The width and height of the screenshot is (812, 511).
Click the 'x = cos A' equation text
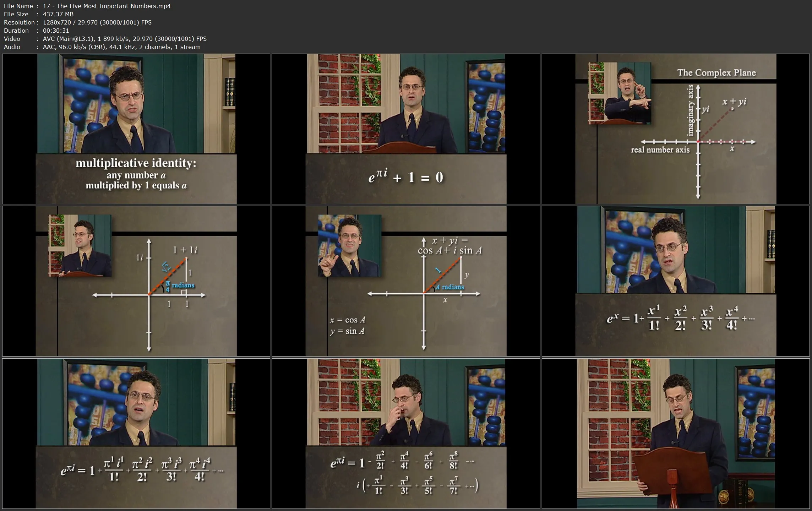pyautogui.click(x=347, y=320)
